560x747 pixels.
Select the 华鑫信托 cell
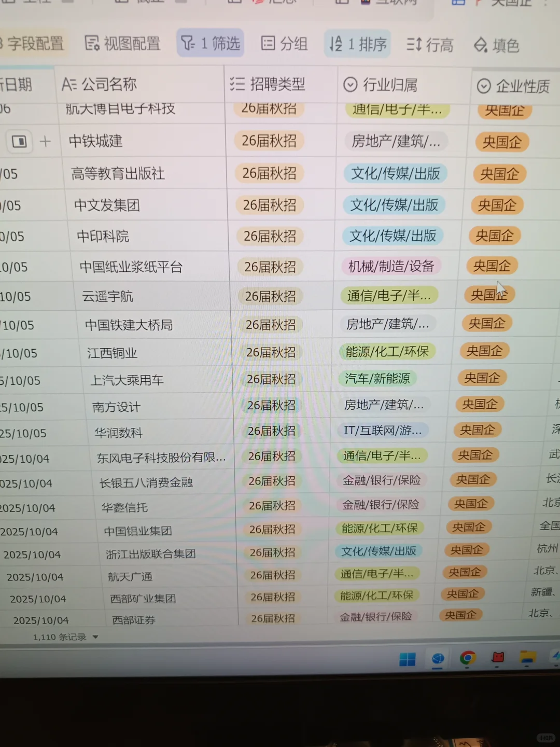[x=165, y=507]
